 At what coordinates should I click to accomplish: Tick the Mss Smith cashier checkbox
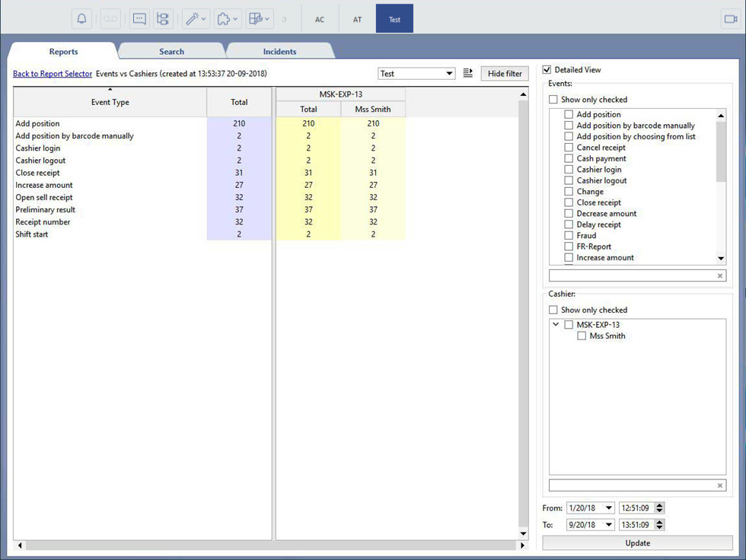(x=582, y=336)
